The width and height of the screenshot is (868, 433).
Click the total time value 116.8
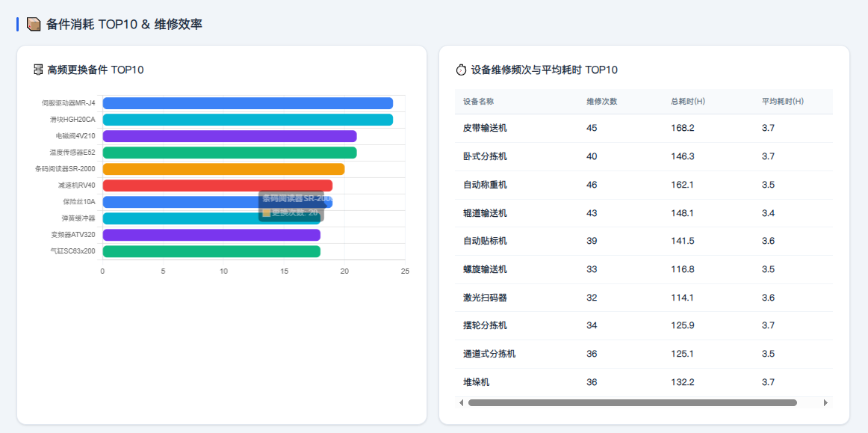click(683, 269)
